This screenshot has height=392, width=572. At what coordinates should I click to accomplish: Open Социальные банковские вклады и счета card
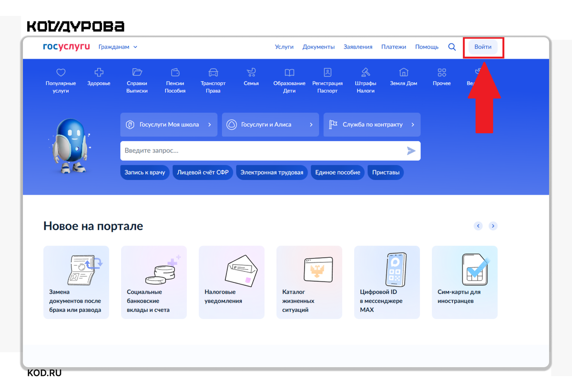coord(154,282)
